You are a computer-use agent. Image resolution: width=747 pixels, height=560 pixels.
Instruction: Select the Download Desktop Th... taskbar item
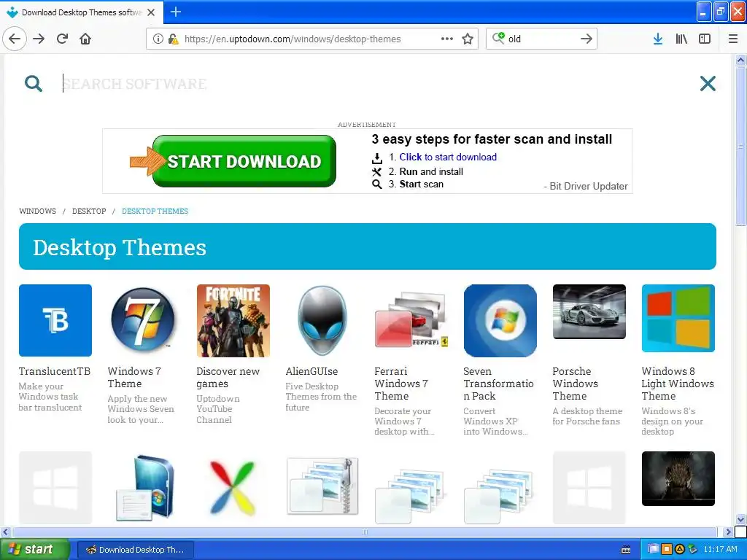(135, 550)
